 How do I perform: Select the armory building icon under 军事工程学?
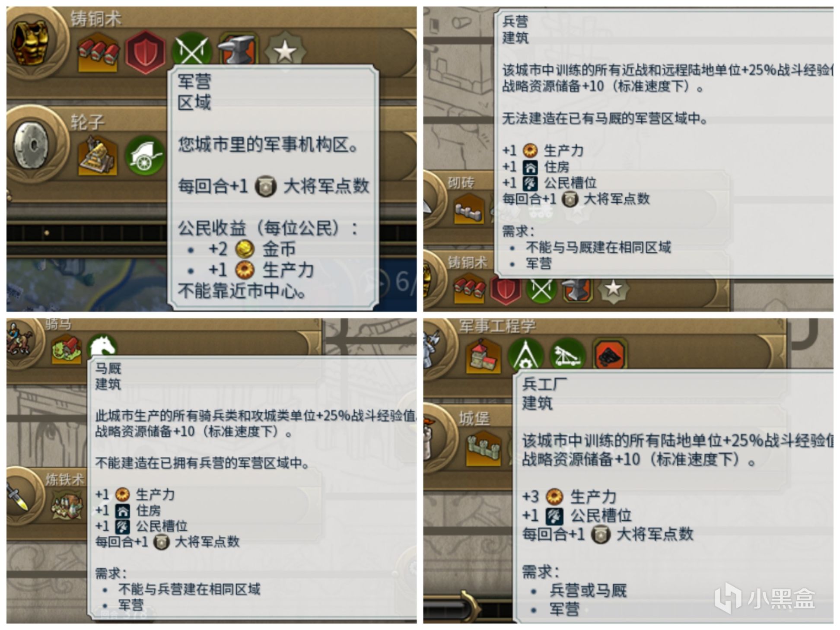click(484, 356)
